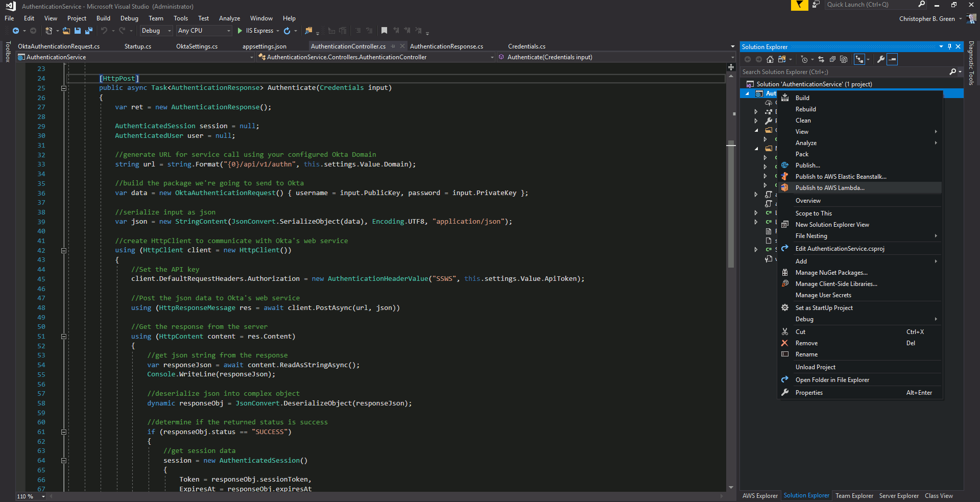The width and height of the screenshot is (980, 502).
Task: Switch to the Startup.cs tab
Action: coord(137,46)
